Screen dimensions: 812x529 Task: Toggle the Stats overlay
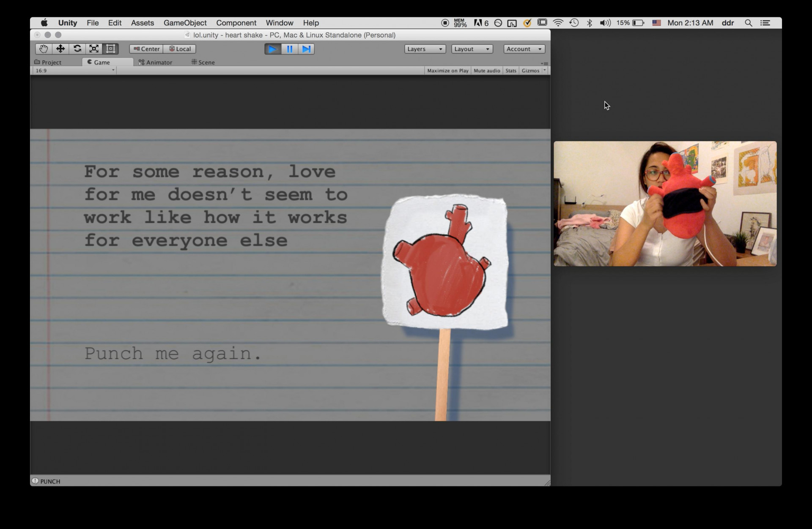(x=511, y=71)
